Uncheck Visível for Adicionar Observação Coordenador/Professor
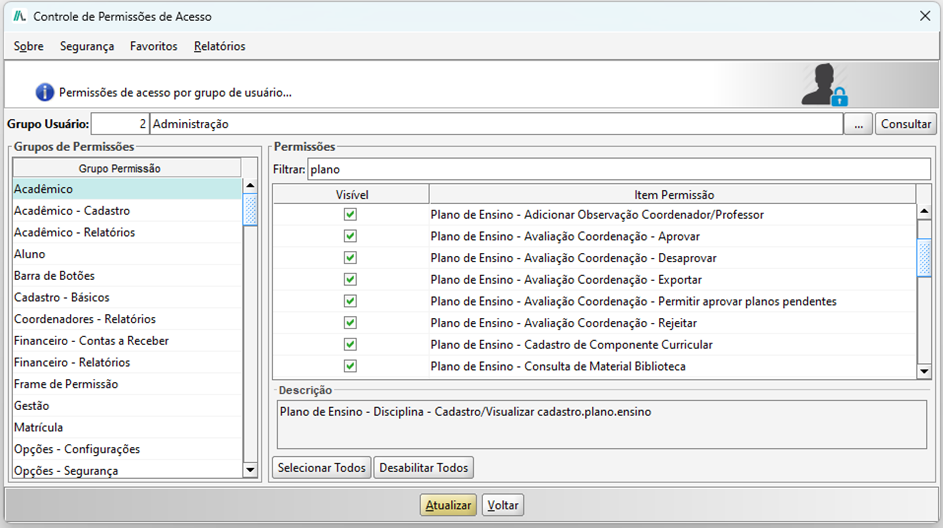This screenshot has width=943, height=528. (x=350, y=215)
